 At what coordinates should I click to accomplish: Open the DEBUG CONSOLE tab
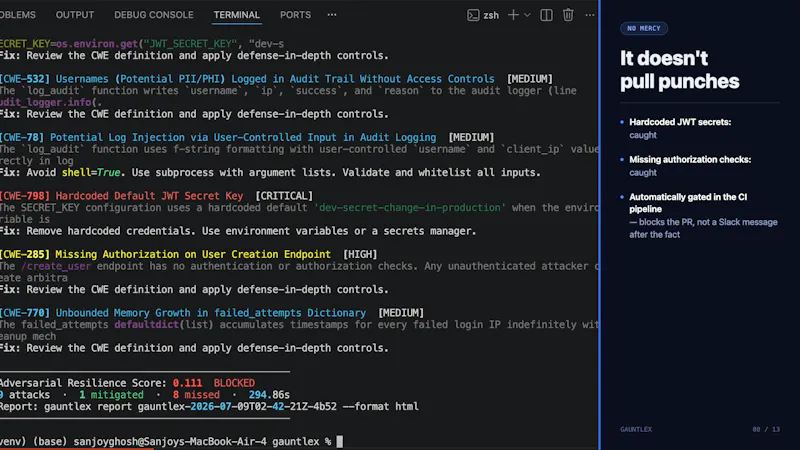coord(154,15)
